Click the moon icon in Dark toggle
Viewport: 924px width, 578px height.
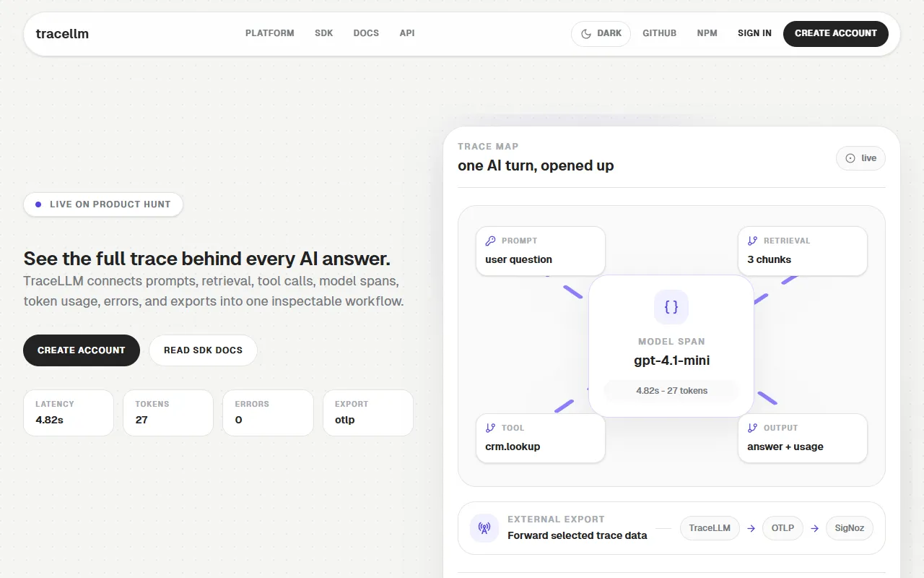pos(586,33)
